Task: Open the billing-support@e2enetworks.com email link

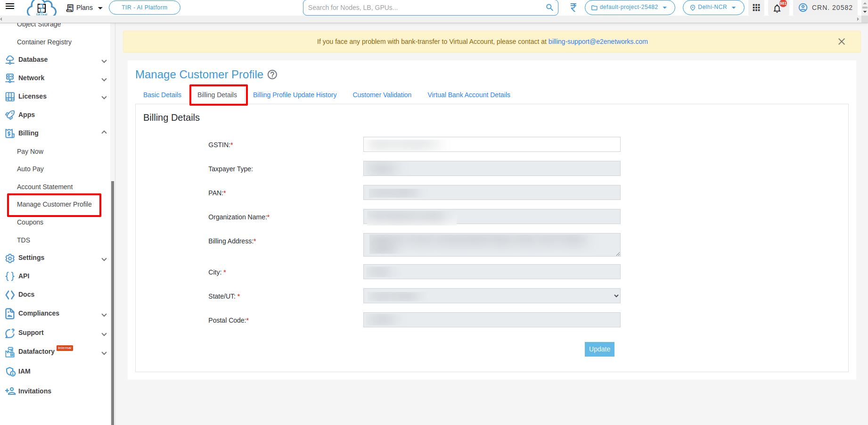Action: [x=598, y=42]
